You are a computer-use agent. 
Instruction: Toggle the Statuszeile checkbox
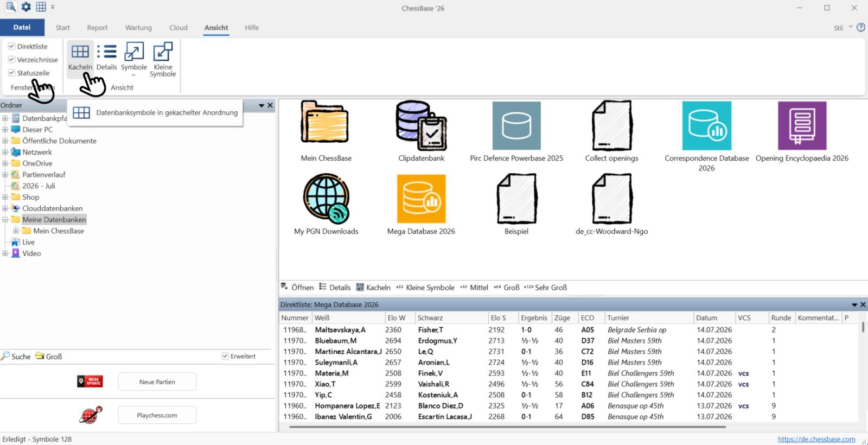point(11,73)
